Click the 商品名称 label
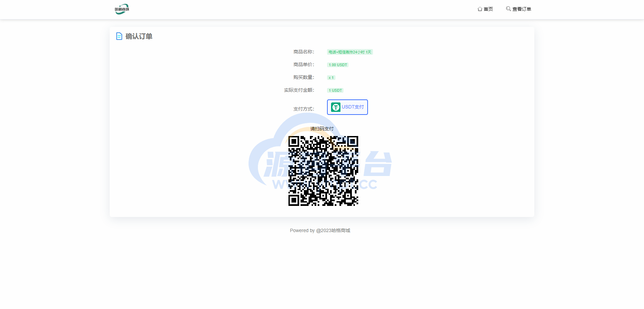The image size is (644, 309). click(x=304, y=52)
